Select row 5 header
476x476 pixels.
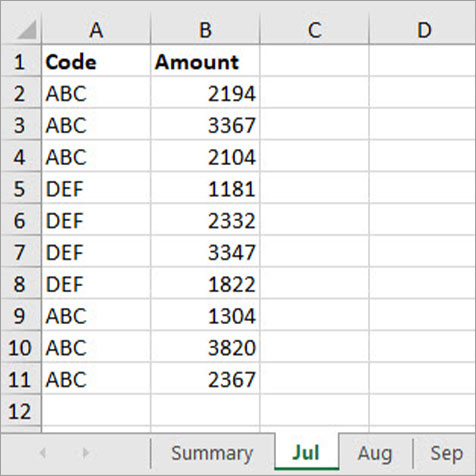20,188
